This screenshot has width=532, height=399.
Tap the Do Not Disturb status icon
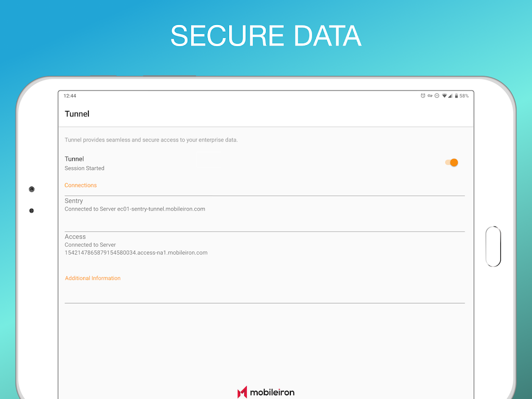[x=437, y=96]
